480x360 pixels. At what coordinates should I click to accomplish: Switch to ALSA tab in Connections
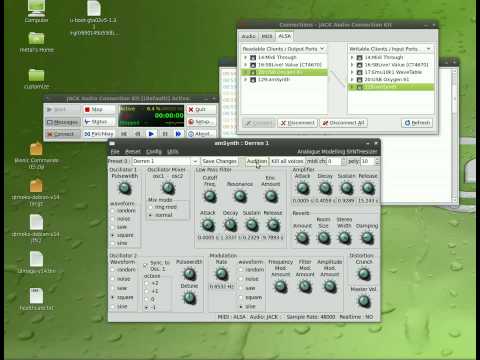[284, 36]
